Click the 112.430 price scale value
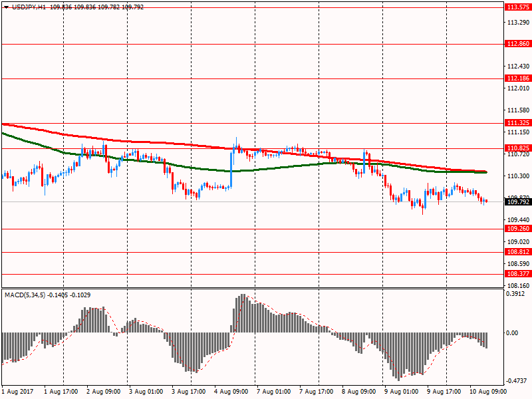Image resolution: width=532 pixels, height=399 pixels. tap(518, 66)
